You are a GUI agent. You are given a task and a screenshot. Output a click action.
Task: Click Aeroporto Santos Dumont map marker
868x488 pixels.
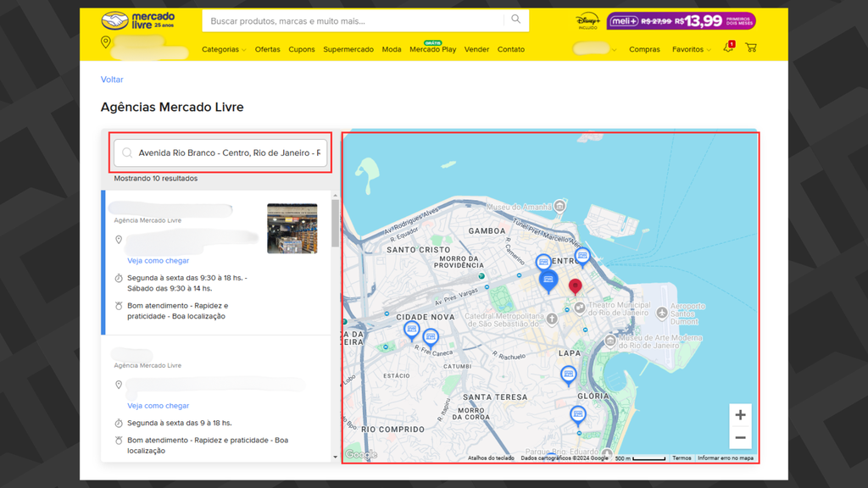coord(662,313)
